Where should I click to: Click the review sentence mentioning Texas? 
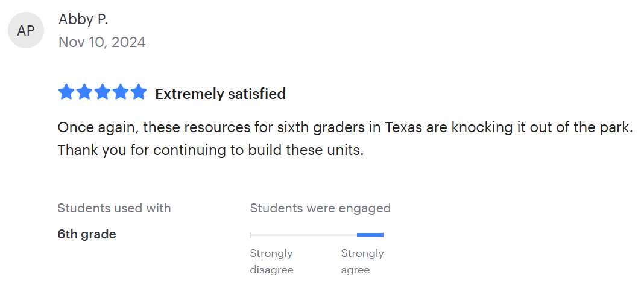344,128
